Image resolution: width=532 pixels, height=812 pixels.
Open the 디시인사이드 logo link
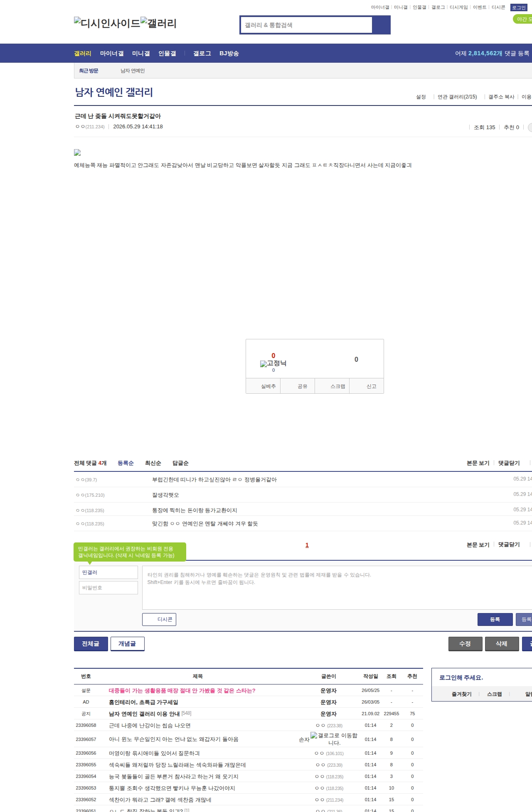point(107,23)
